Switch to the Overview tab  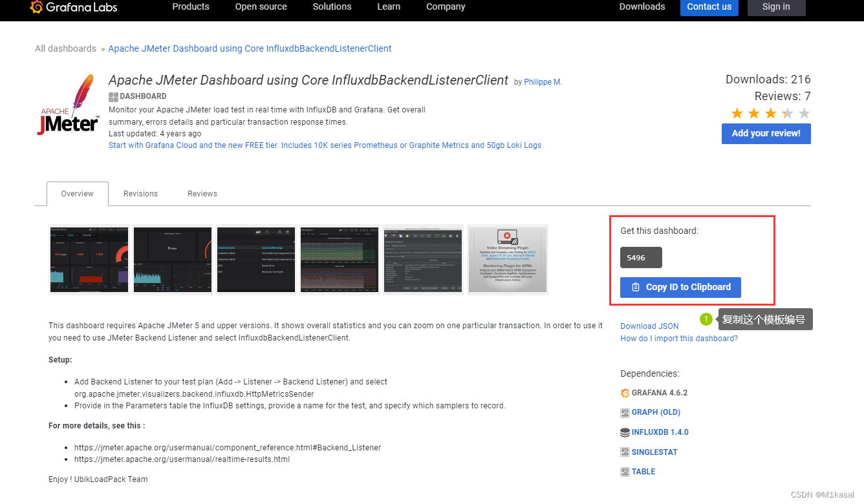(x=78, y=194)
